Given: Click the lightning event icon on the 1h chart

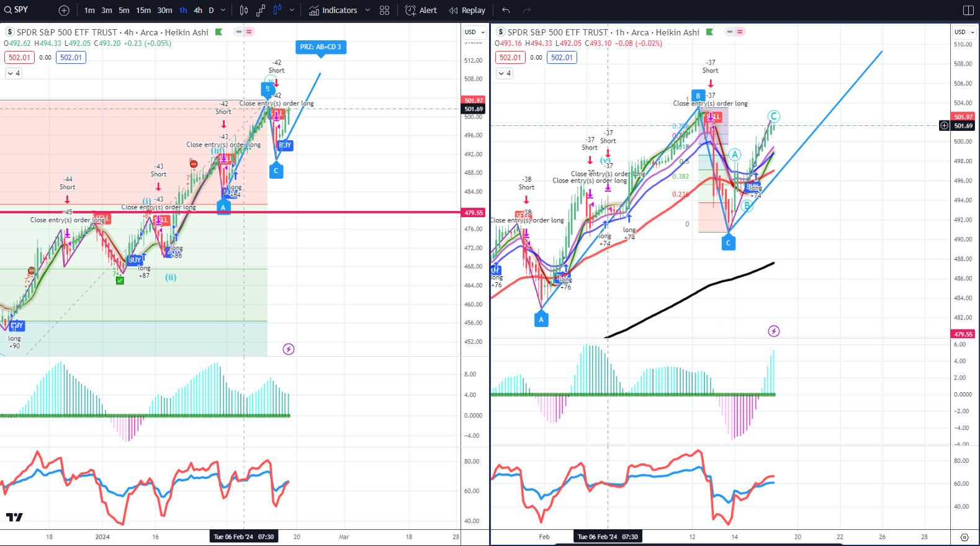Looking at the screenshot, I should tap(774, 331).
